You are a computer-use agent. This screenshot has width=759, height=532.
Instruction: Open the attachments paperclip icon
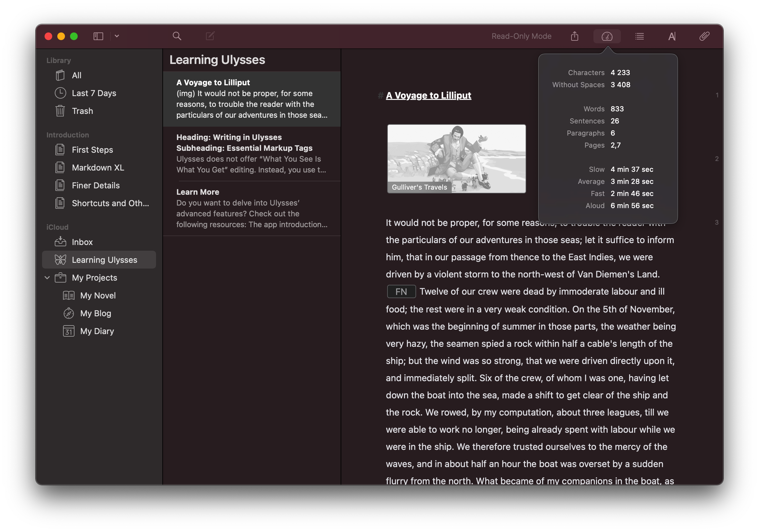pyautogui.click(x=704, y=36)
